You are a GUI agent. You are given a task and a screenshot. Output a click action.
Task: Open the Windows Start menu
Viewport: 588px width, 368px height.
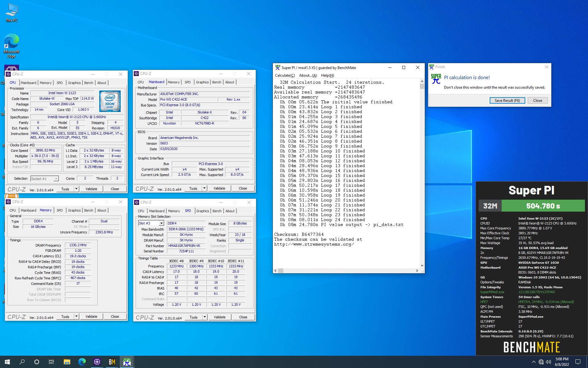[7, 362]
